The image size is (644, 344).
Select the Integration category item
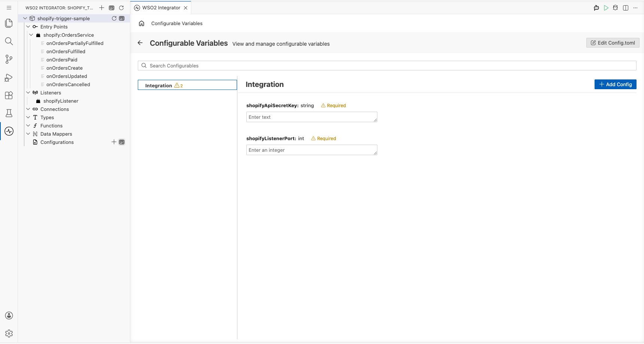coord(187,85)
